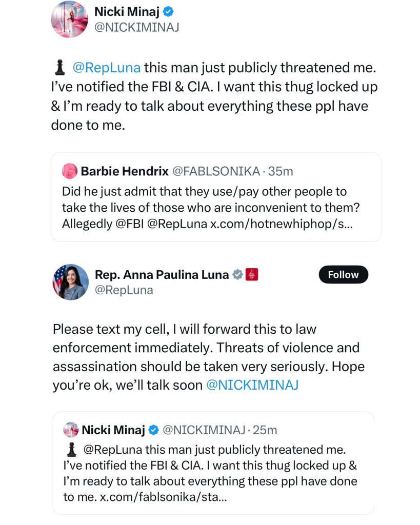
Task: Click Rep. Anna Paulina Luna's verified badge
Action: [237, 274]
